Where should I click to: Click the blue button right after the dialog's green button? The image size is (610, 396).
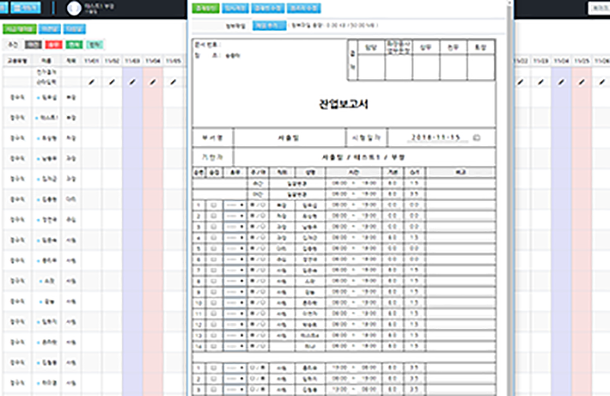click(235, 8)
